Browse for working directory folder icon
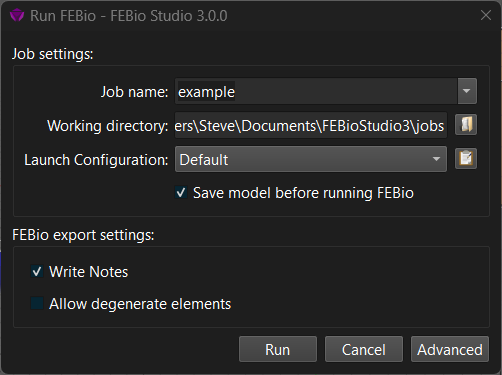 (x=466, y=125)
